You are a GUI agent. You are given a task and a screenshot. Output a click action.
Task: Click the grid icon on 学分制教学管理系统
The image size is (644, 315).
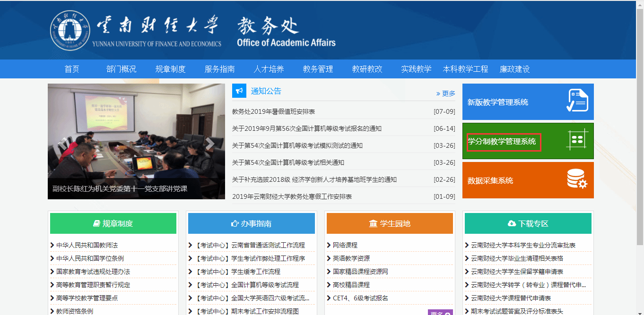coord(577,140)
